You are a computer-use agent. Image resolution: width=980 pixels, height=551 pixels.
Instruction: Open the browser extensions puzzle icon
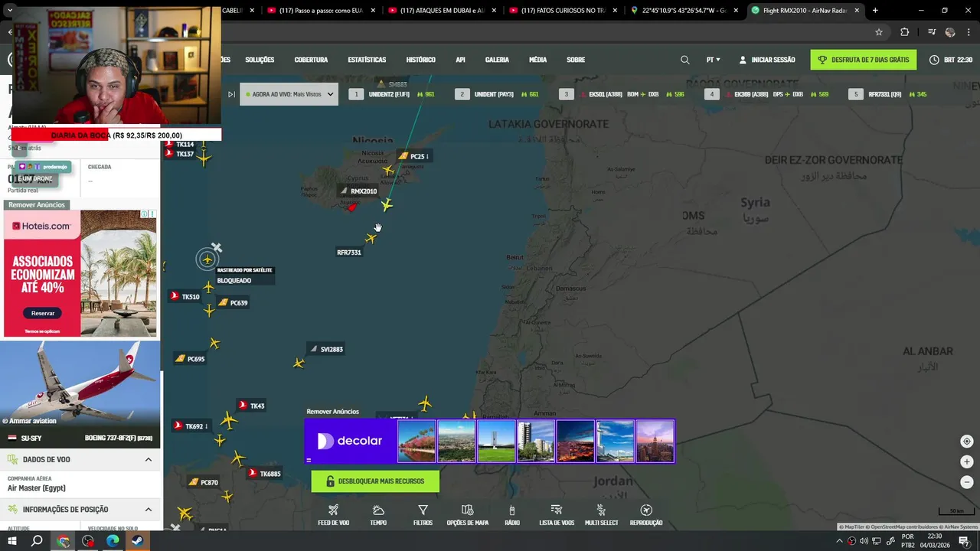(x=905, y=32)
